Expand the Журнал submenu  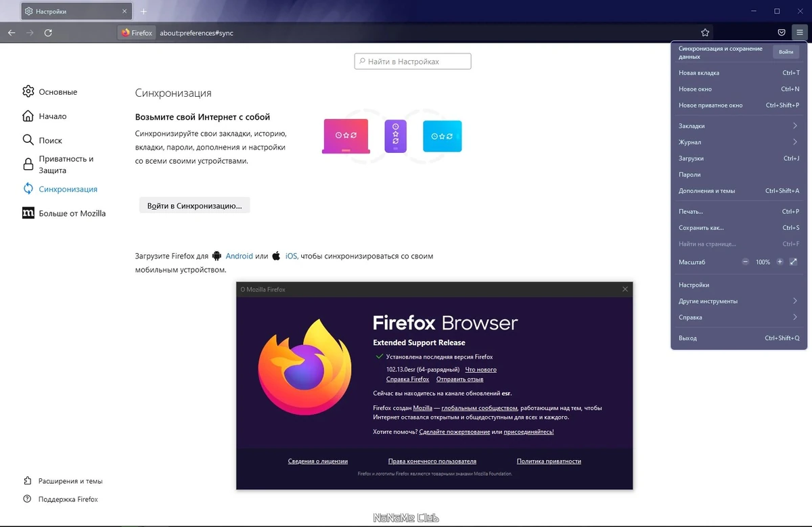tap(739, 142)
